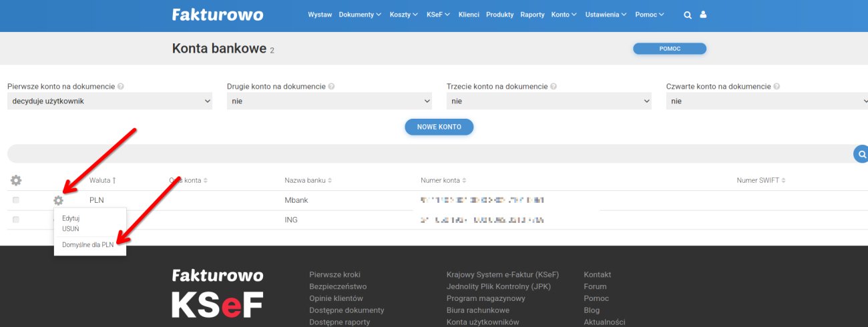Viewport: 868px width, 327px height.
Task: Show help for Drugie konto na dokumencie
Action: (331, 87)
